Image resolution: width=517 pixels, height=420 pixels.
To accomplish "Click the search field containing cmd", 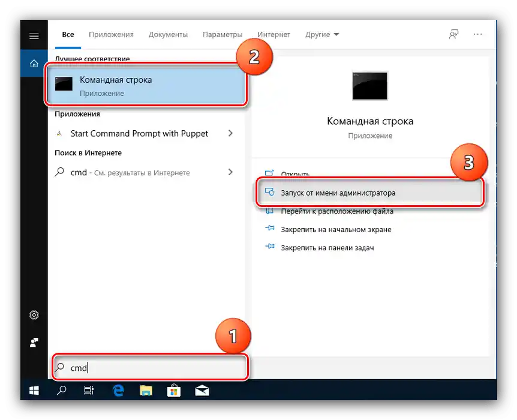I will [149, 367].
